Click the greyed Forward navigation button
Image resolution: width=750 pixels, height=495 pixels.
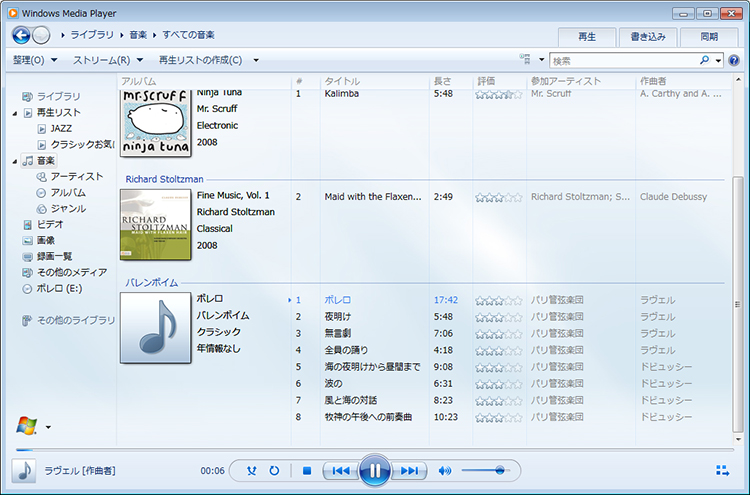click(42, 35)
